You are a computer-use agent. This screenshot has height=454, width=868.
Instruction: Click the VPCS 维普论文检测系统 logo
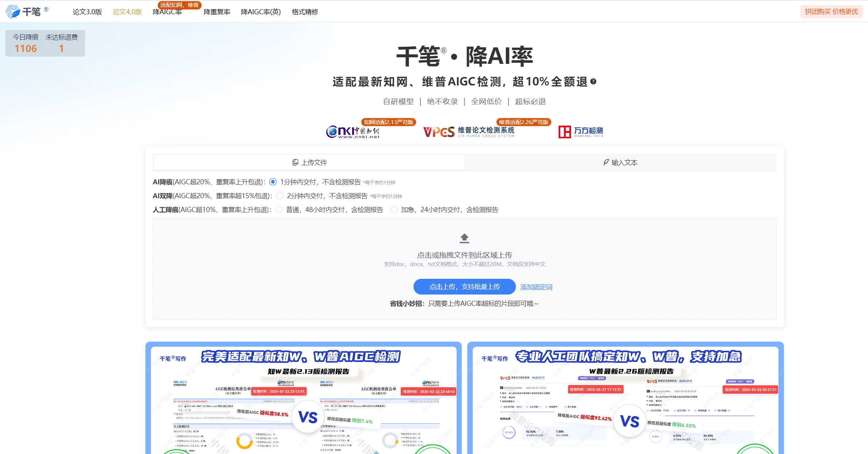pyautogui.click(x=469, y=132)
